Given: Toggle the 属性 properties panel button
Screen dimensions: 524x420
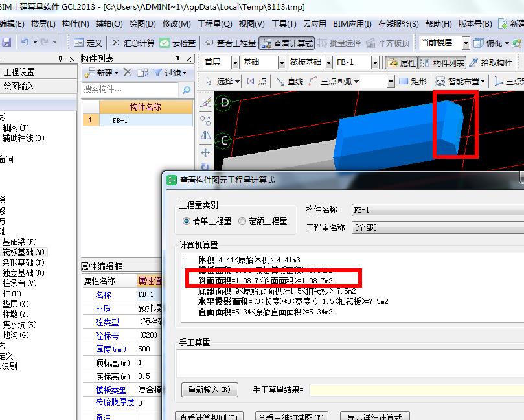Looking at the screenshot, I should [x=402, y=62].
